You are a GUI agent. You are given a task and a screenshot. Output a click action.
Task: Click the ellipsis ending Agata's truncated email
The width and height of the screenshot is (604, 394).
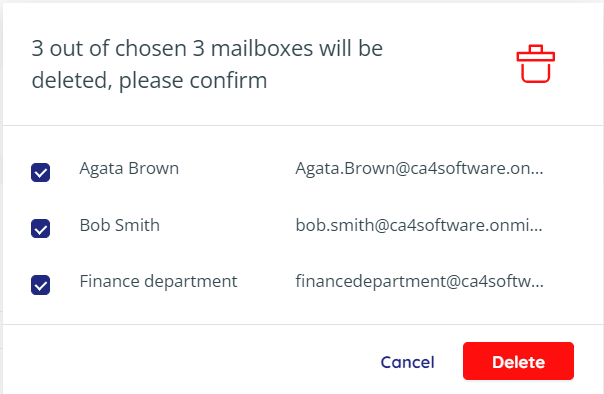click(537, 173)
